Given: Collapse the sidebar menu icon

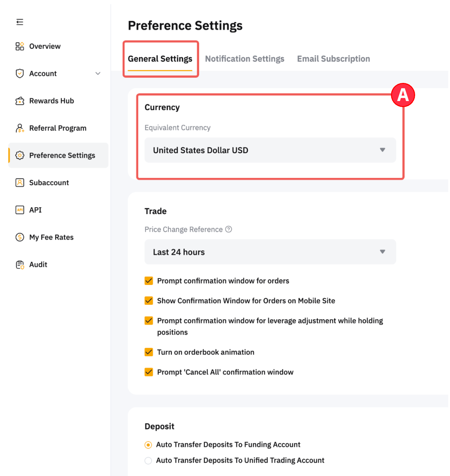Looking at the screenshot, I should click(20, 22).
